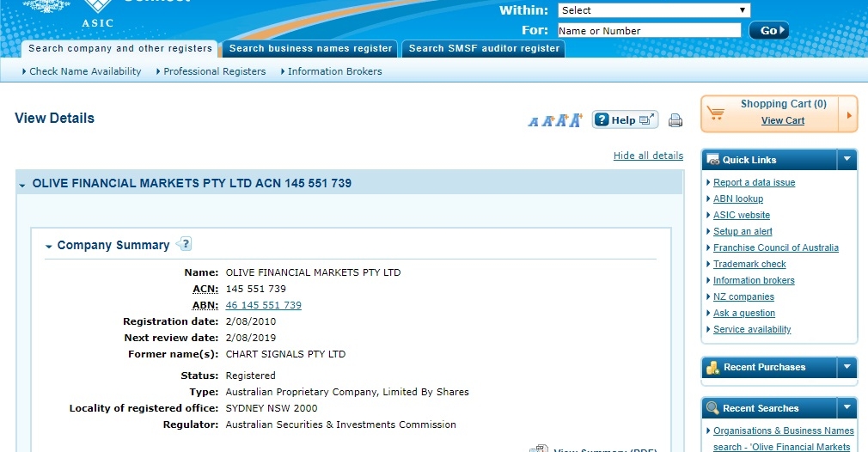Click former name CHART SIGNALS PTY LTD

(285, 354)
